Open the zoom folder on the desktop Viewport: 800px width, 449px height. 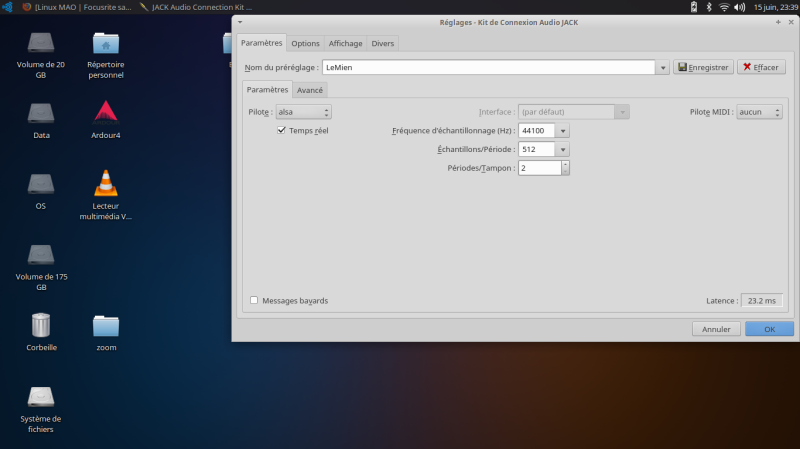[106, 325]
